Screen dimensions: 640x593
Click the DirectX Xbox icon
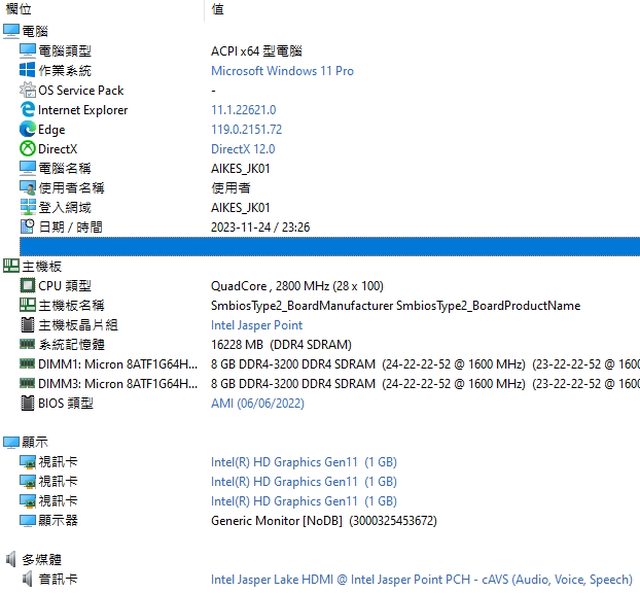pos(28,149)
